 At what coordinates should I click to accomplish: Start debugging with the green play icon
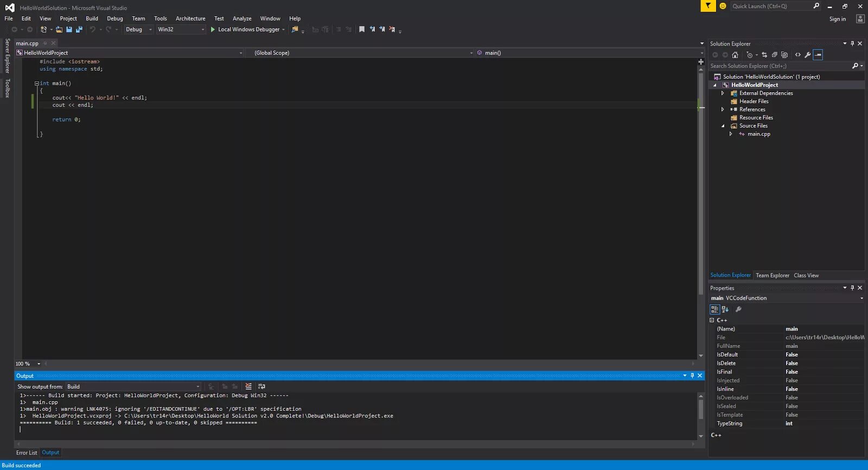pyautogui.click(x=213, y=29)
